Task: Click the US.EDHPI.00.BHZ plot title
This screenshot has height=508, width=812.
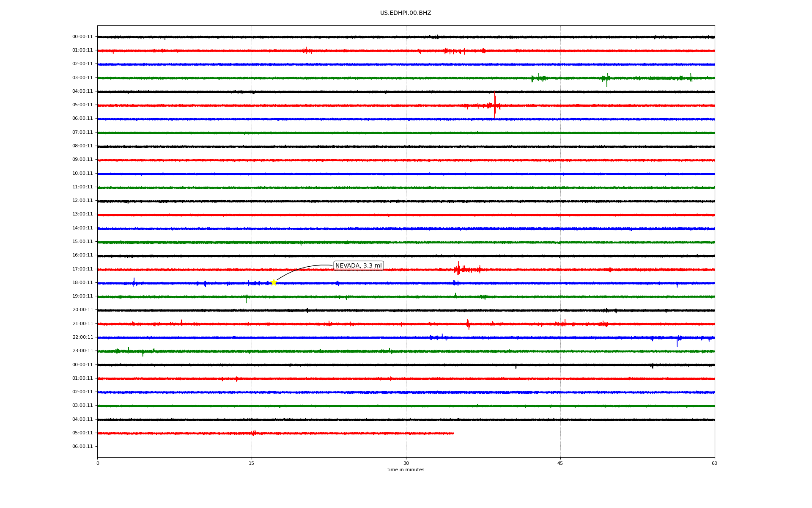Action: [405, 13]
